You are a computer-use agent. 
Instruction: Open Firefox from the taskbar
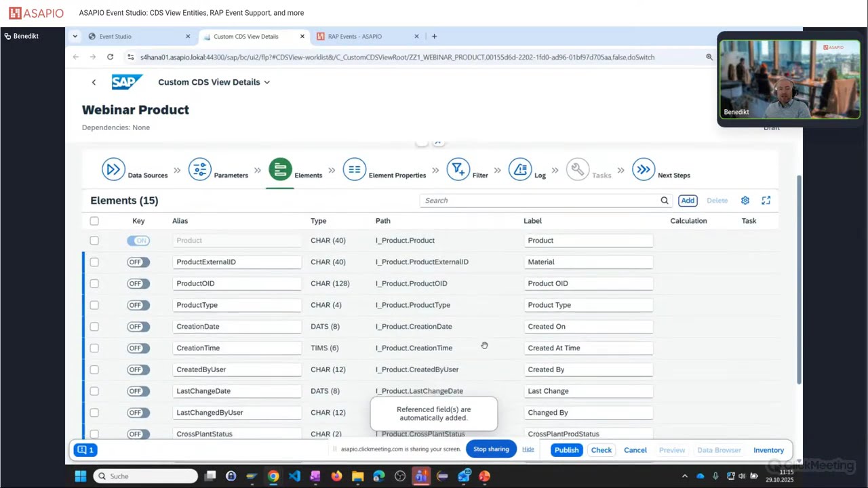coord(336,476)
